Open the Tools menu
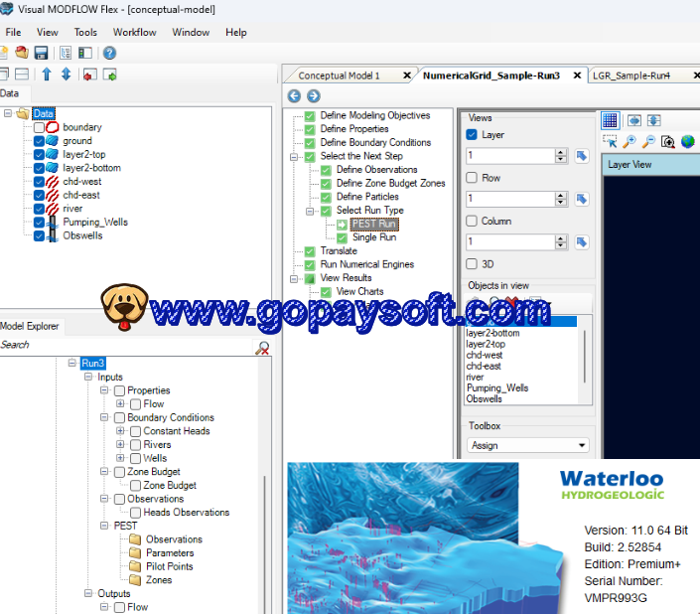700x614 pixels. pyautogui.click(x=85, y=32)
